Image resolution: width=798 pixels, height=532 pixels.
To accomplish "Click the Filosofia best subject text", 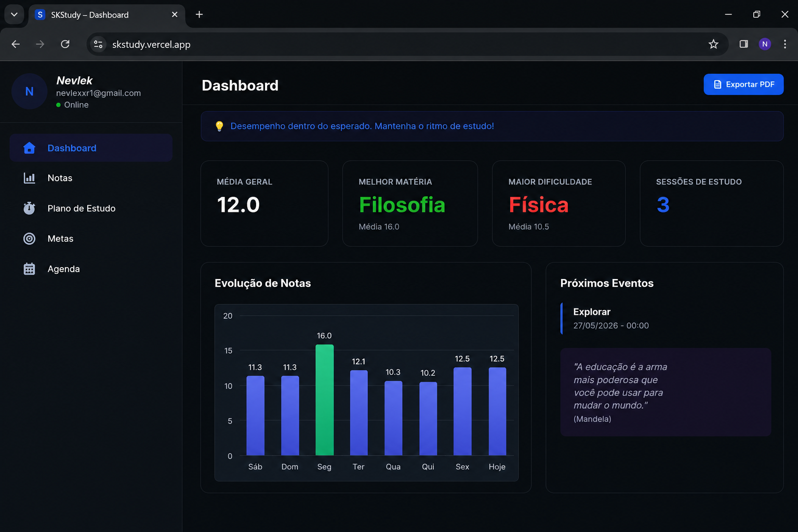I will 402,205.
